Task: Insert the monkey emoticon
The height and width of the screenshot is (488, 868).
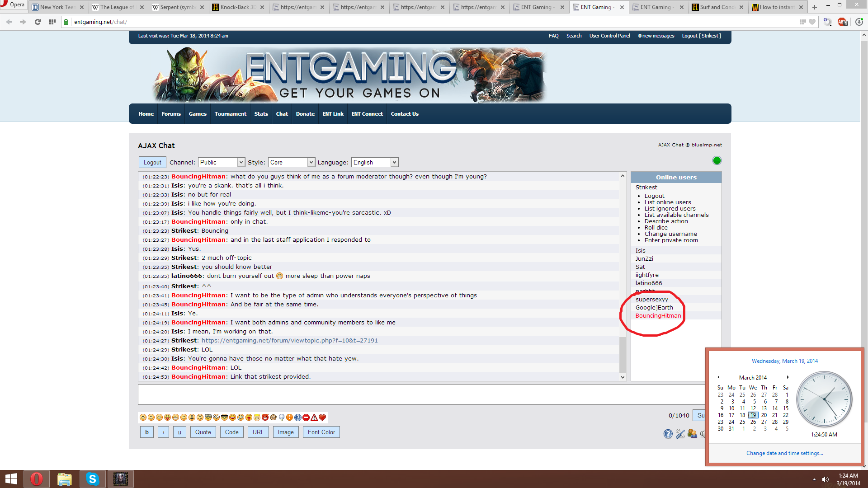Action: click(x=273, y=418)
